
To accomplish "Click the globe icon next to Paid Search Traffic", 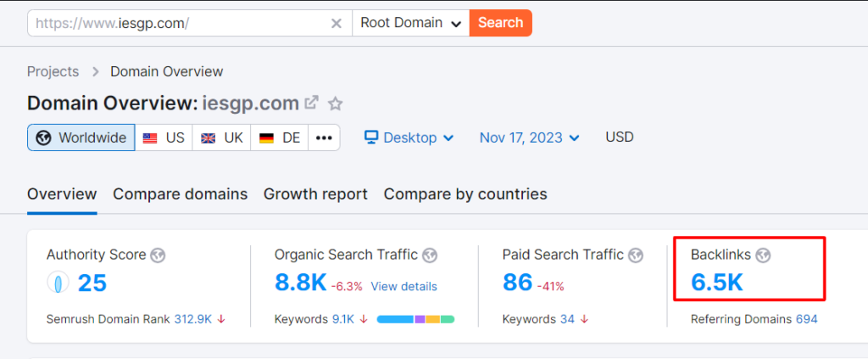I will pos(636,255).
